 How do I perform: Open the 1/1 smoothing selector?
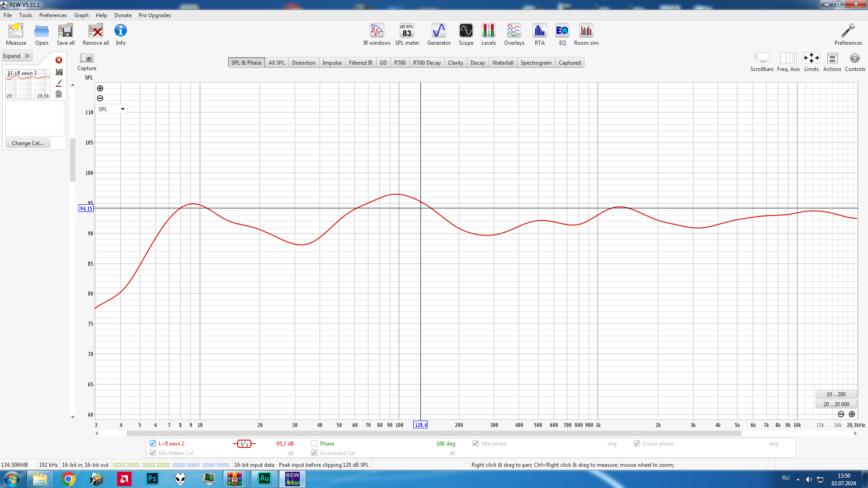244,444
